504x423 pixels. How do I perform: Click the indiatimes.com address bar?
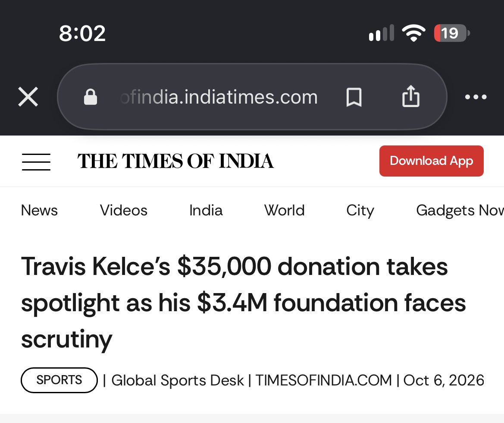(x=252, y=97)
